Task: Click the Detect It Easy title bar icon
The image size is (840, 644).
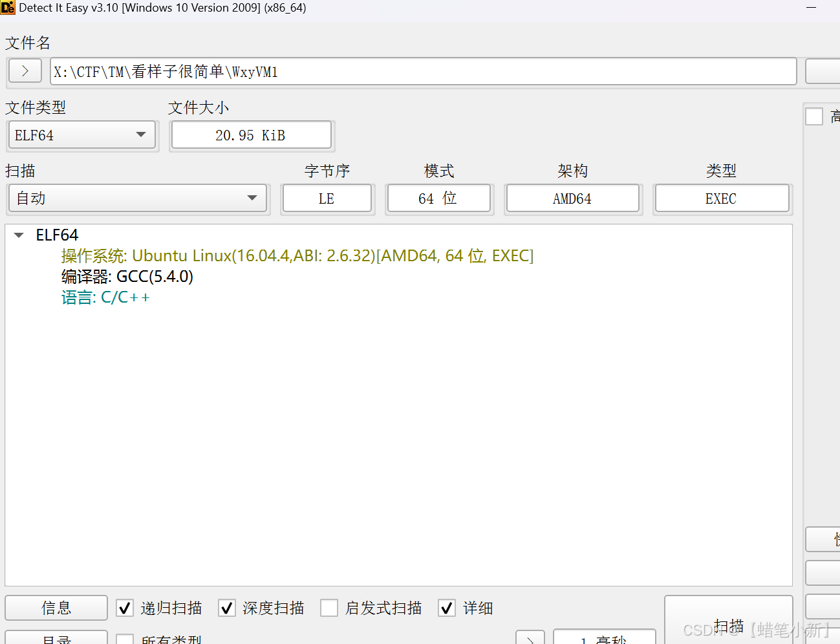Action: coord(8,8)
